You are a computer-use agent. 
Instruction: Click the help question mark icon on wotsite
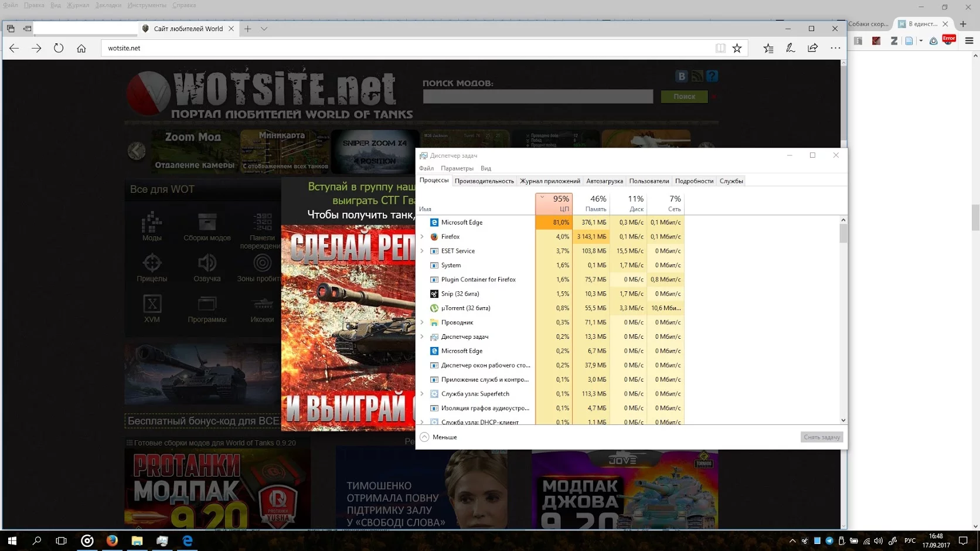(x=712, y=76)
